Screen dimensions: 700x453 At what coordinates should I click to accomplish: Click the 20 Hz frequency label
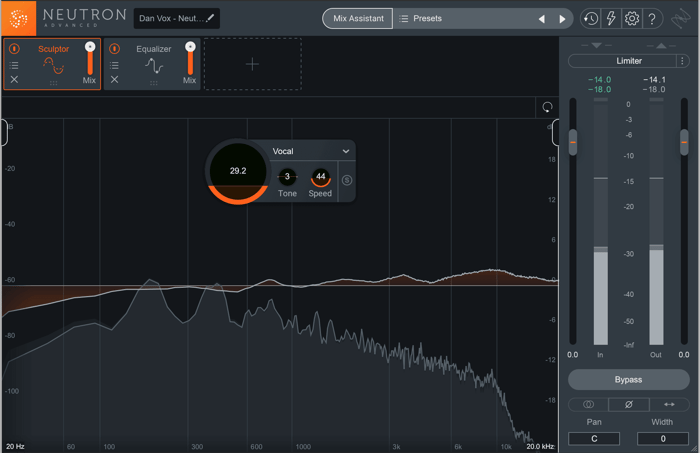(15, 446)
